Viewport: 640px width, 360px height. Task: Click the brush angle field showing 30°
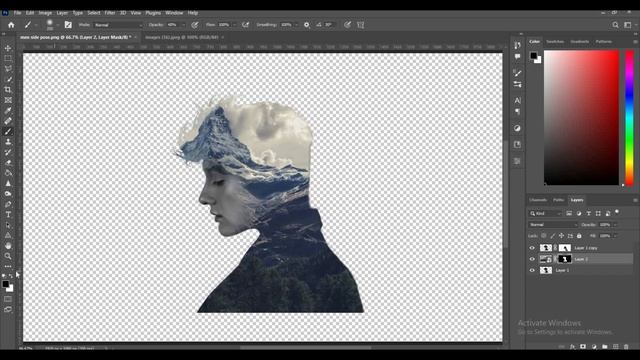pos(329,25)
